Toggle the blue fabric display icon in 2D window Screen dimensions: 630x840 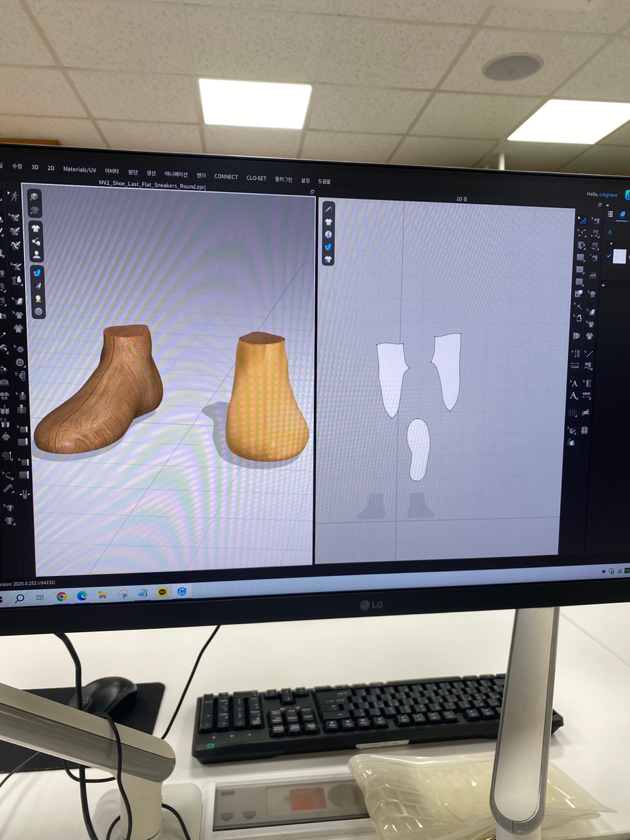pyautogui.click(x=328, y=247)
